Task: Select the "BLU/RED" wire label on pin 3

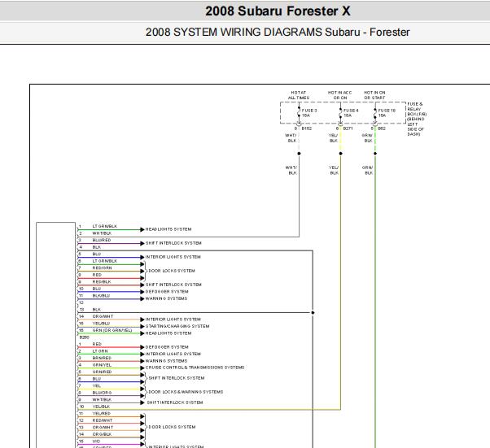Action: pos(102,240)
